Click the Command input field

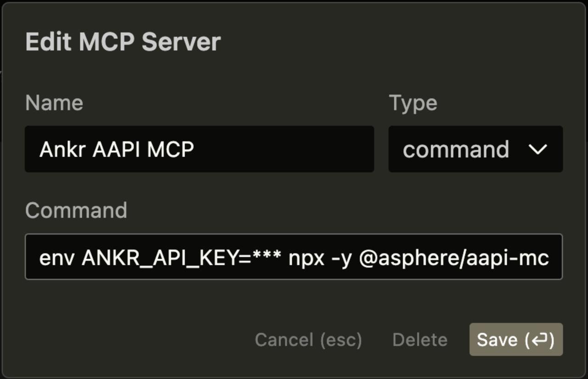(x=294, y=256)
